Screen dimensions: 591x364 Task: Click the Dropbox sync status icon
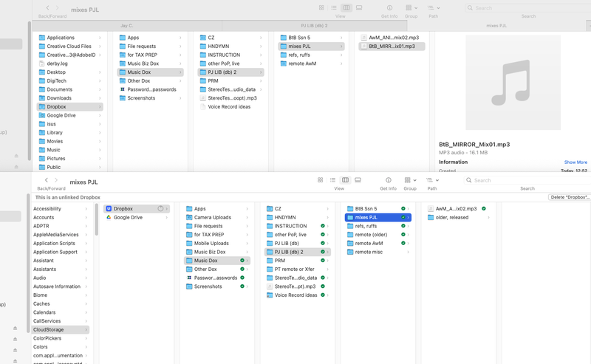(160, 209)
